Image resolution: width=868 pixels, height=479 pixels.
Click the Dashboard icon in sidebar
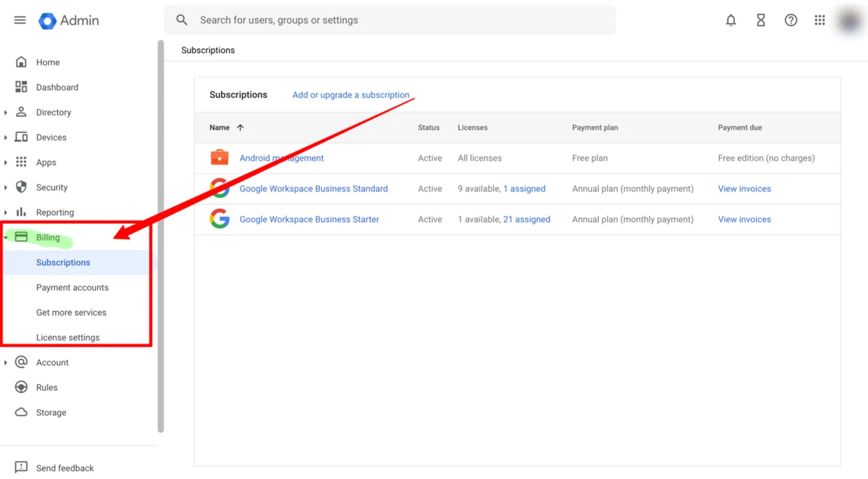click(21, 87)
